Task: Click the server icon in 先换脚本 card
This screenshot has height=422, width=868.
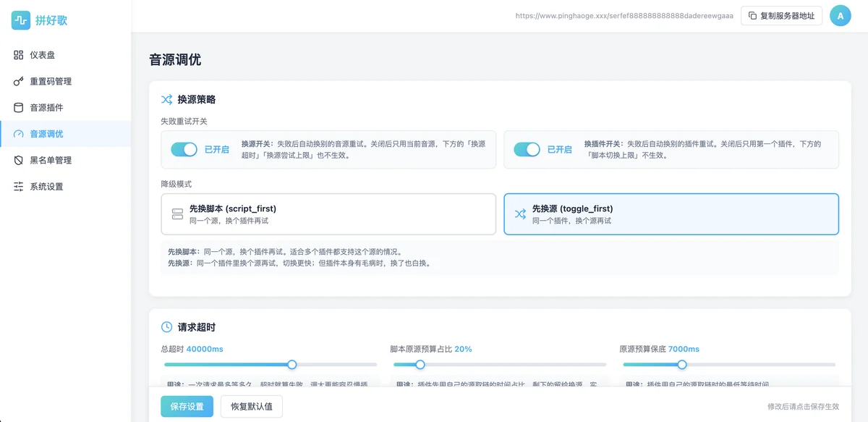Action: pos(177,214)
